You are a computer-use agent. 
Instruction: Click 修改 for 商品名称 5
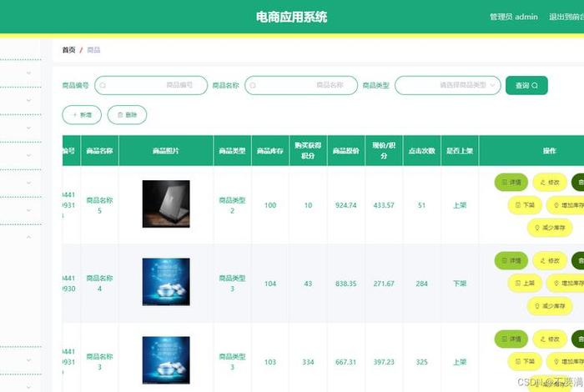(x=550, y=183)
